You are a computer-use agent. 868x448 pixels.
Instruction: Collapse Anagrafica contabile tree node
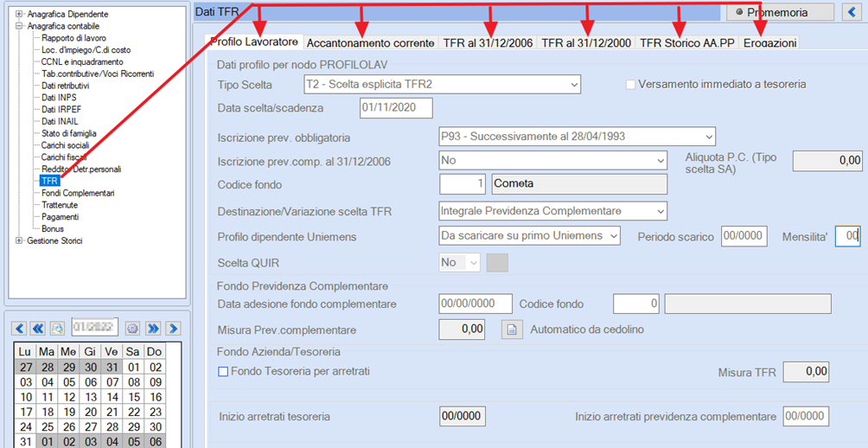[18, 26]
